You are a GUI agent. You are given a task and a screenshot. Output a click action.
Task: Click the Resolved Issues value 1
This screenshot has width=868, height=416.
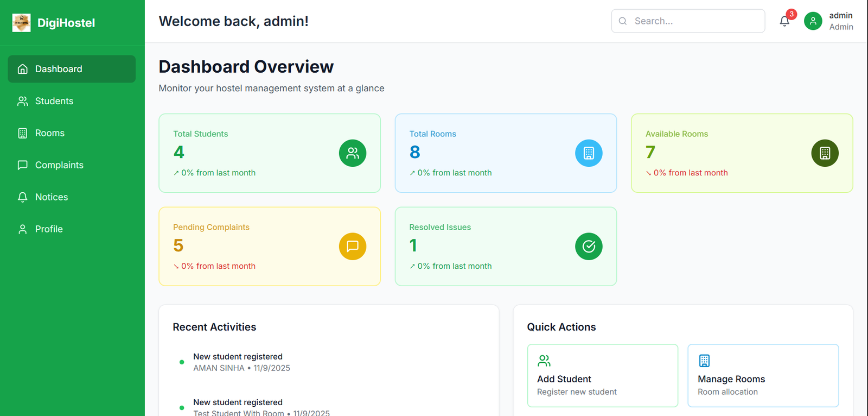pos(413,245)
